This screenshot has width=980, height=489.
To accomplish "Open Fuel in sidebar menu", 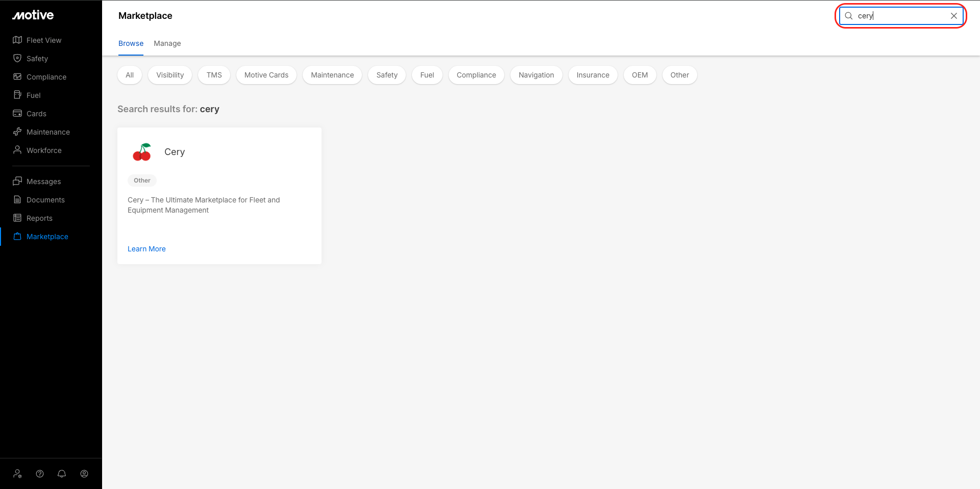I will coord(34,95).
